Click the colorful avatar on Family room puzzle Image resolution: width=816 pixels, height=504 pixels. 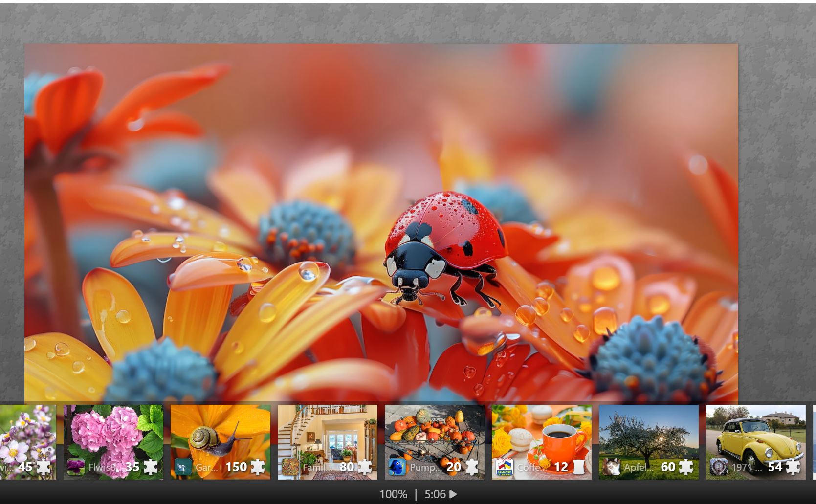click(290, 467)
